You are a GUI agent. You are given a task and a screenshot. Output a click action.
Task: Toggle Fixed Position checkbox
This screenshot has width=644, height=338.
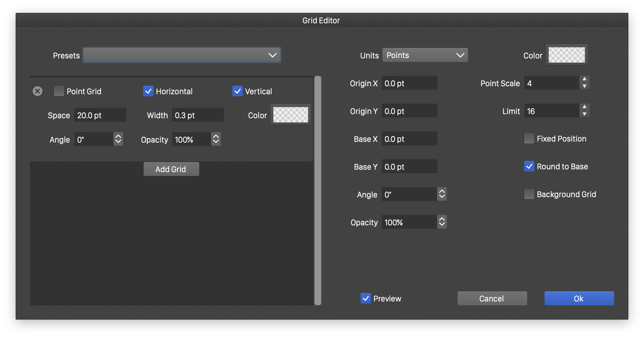[x=529, y=138]
